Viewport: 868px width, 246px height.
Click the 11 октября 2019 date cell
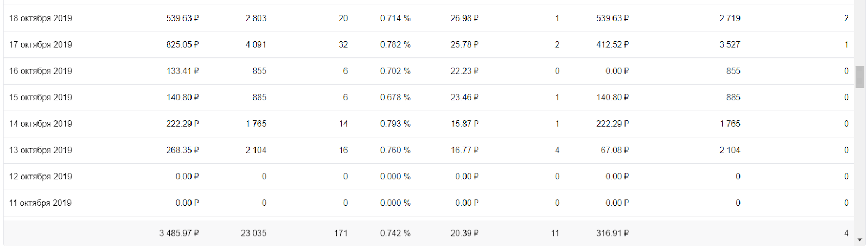click(41, 203)
